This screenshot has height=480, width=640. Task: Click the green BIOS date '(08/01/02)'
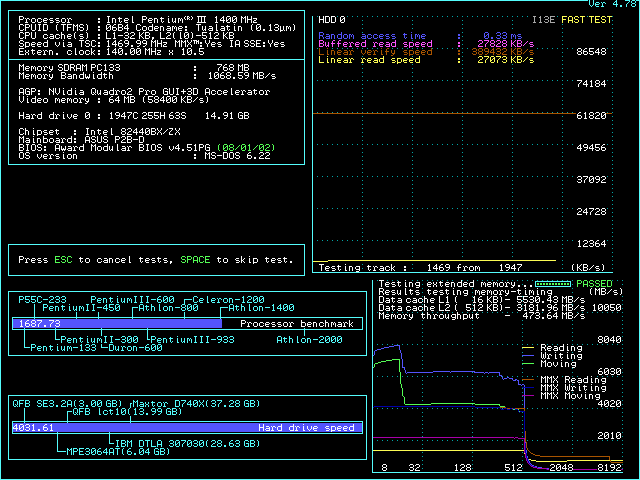246,148
